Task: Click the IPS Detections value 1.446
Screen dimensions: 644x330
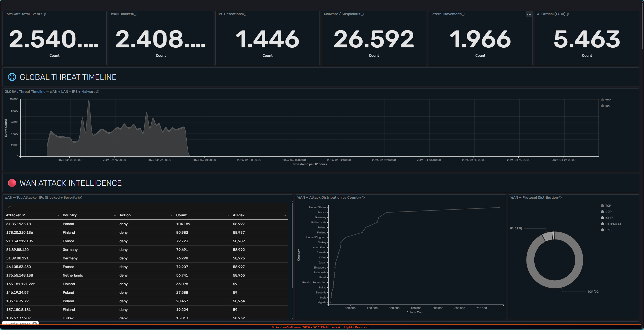Action: 267,39
